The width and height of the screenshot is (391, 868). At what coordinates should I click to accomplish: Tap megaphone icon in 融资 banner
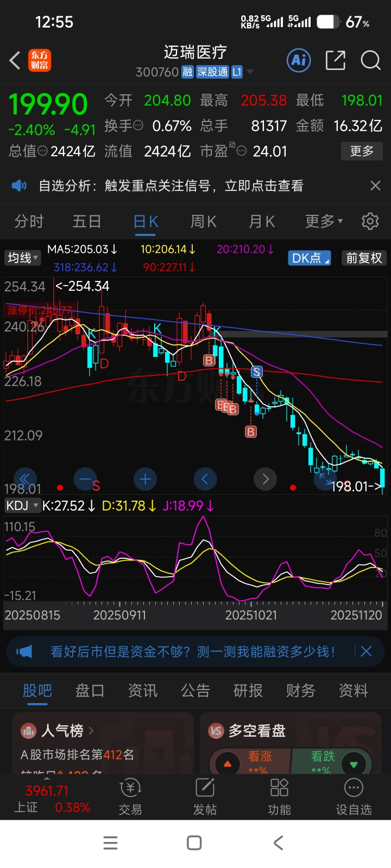(24, 651)
